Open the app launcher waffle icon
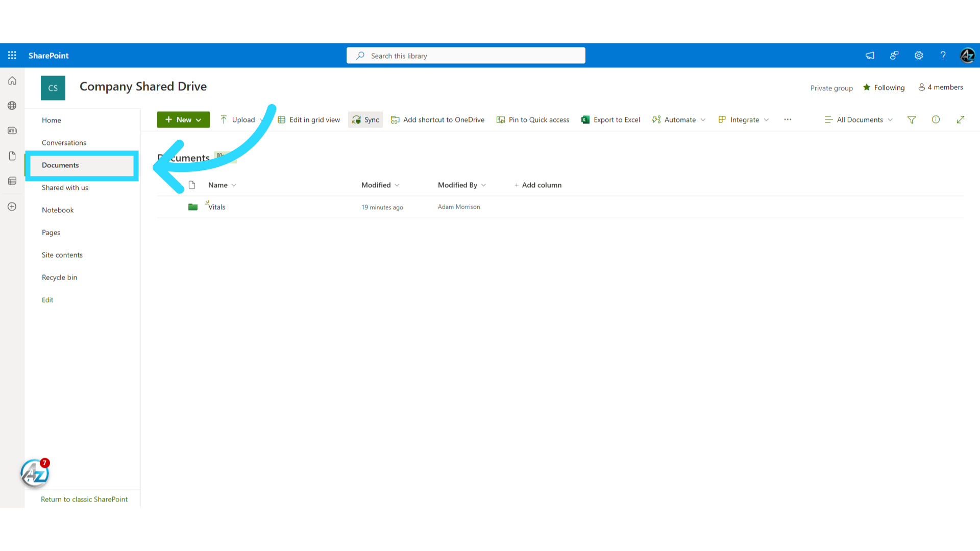Image resolution: width=980 pixels, height=551 pixels. 12,55
